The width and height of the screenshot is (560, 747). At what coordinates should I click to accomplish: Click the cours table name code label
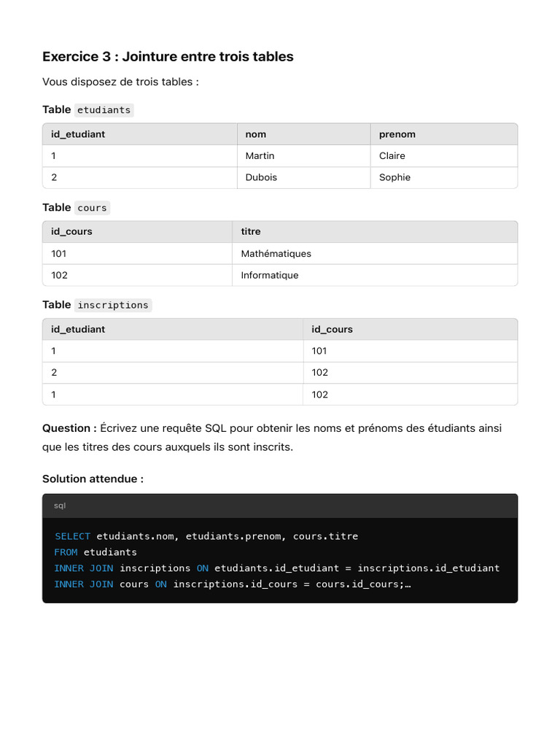(93, 208)
